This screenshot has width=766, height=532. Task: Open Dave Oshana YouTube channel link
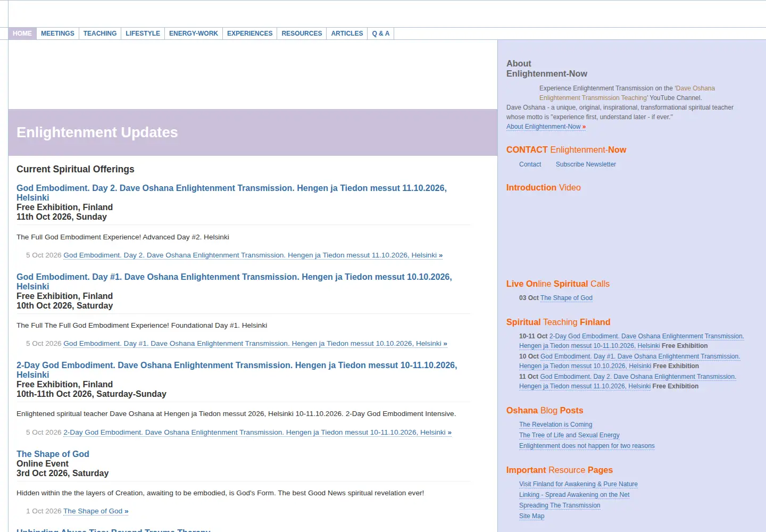[x=627, y=93]
